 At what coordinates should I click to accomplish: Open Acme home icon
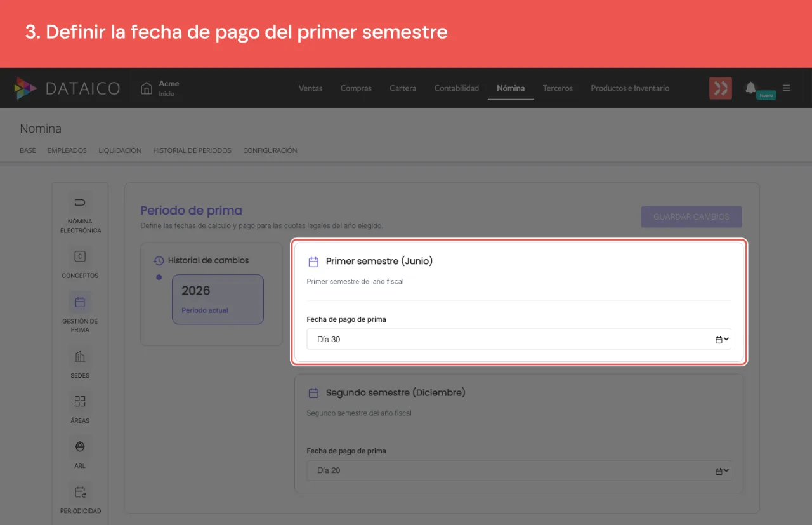(147, 88)
